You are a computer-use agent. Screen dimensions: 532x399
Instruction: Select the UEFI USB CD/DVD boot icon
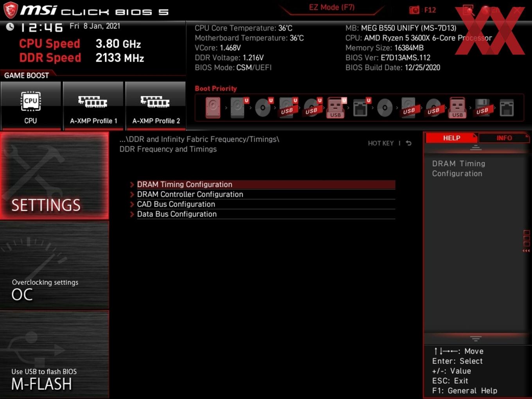[312, 108]
